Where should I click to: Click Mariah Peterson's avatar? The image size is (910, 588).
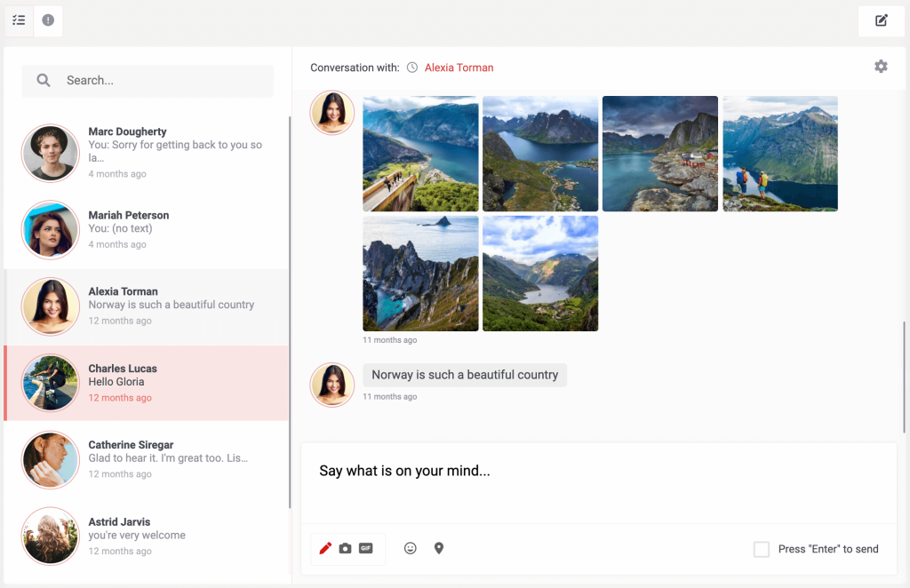(51, 230)
